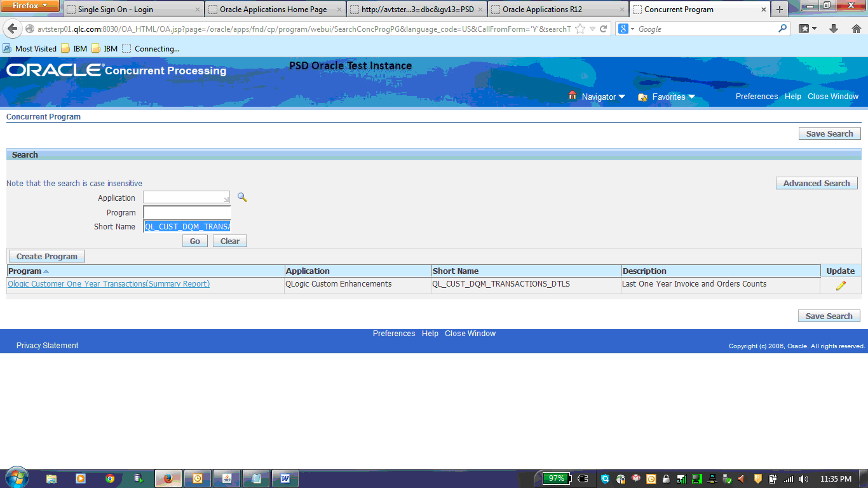Image resolution: width=868 pixels, height=488 pixels.
Task: Open the Most Visited bookmarks icon
Action: [x=7, y=48]
